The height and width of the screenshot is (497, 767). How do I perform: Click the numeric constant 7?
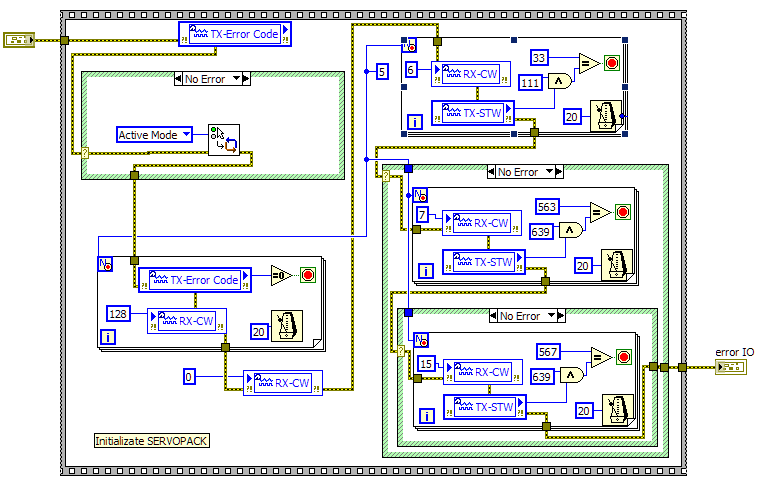(x=422, y=214)
